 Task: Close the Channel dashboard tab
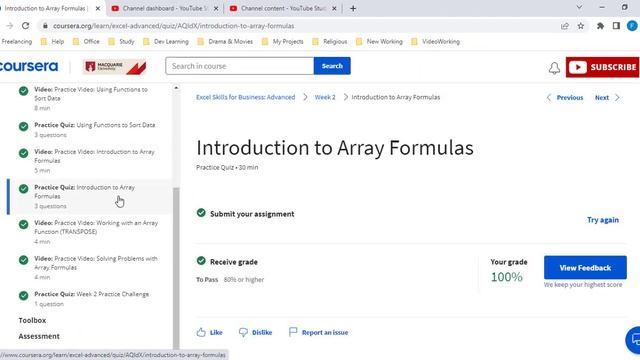click(216, 8)
